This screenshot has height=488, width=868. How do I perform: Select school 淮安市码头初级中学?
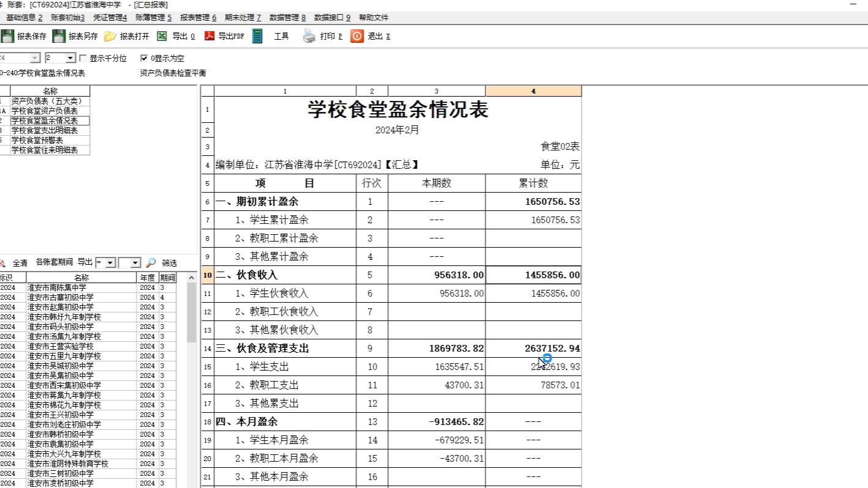pos(81,327)
